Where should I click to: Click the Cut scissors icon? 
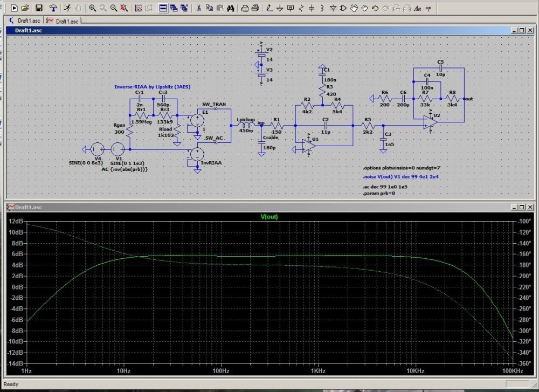click(198, 8)
